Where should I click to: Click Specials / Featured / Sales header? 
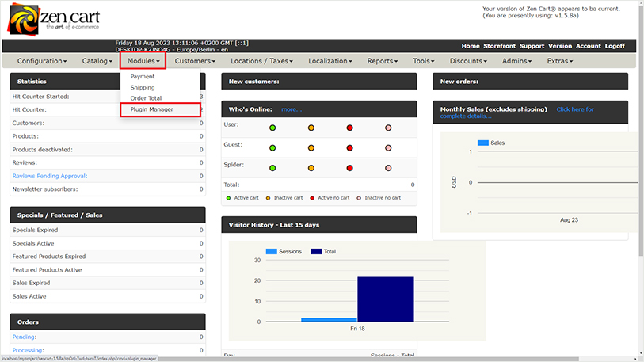coord(108,215)
